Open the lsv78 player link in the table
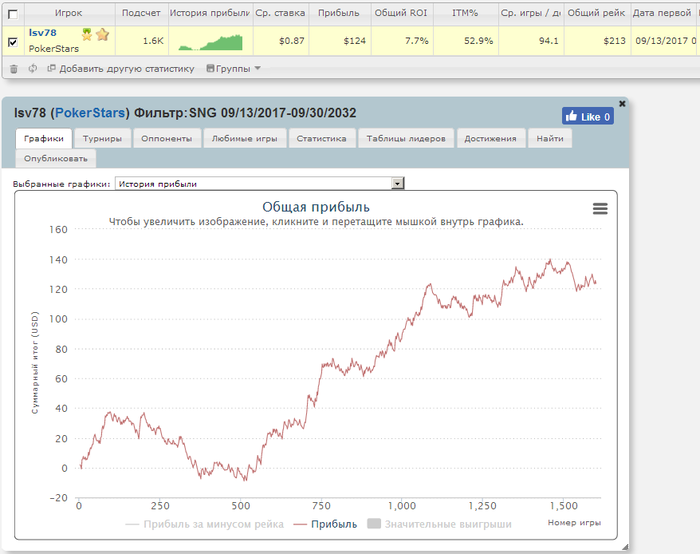 (x=42, y=33)
